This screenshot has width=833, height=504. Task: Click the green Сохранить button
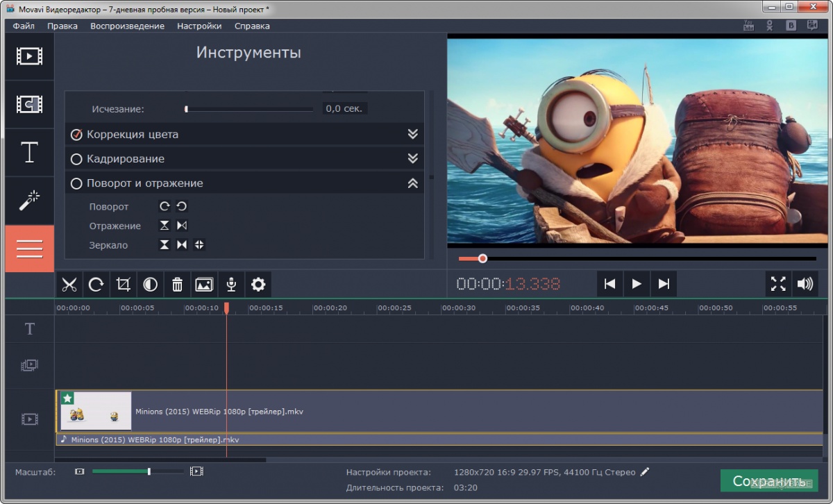769,481
